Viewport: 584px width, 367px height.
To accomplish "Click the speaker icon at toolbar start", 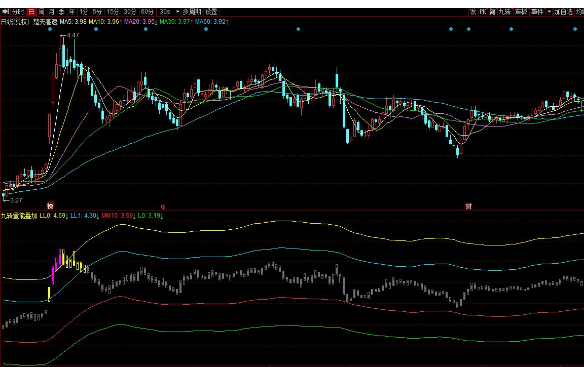I will (5, 12).
